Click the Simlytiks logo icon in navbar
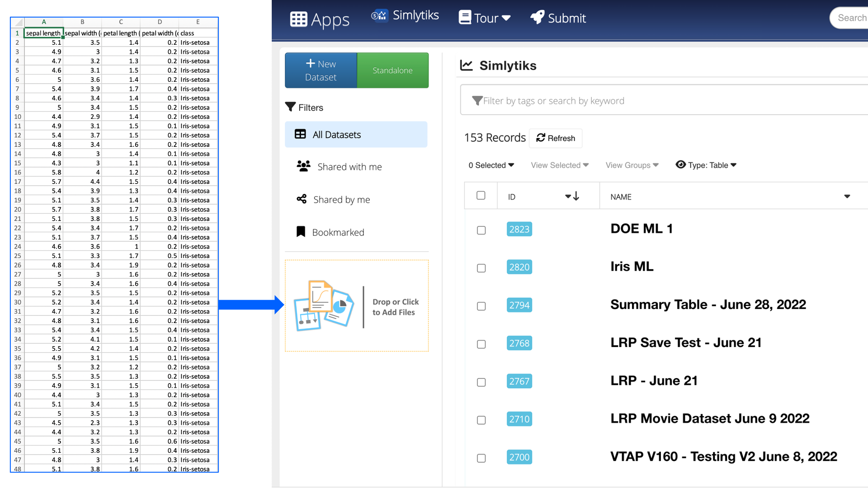 [x=380, y=16]
